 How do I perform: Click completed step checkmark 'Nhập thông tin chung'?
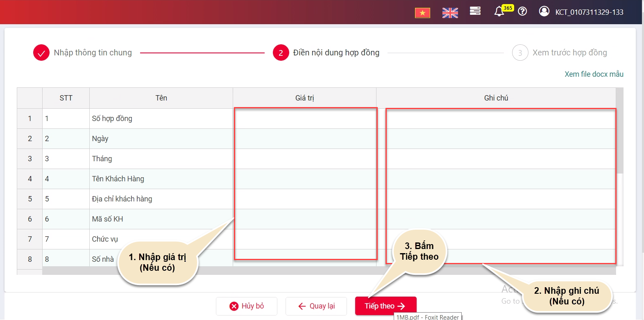[41, 53]
